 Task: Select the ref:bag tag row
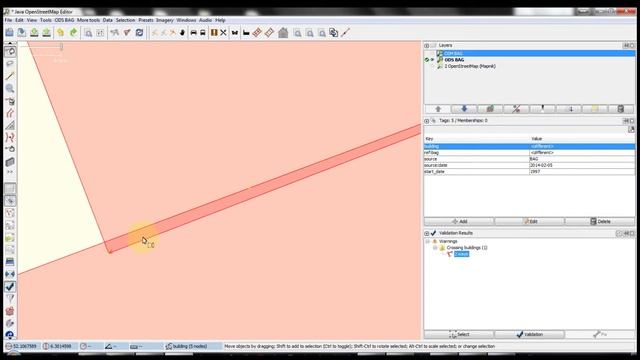click(x=529, y=153)
